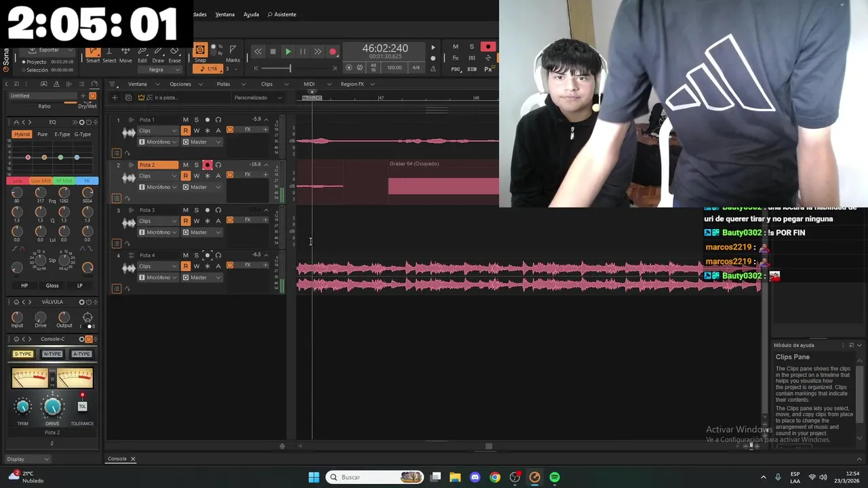Select the Draw tool
The width and height of the screenshot is (868, 488).
coord(158,54)
